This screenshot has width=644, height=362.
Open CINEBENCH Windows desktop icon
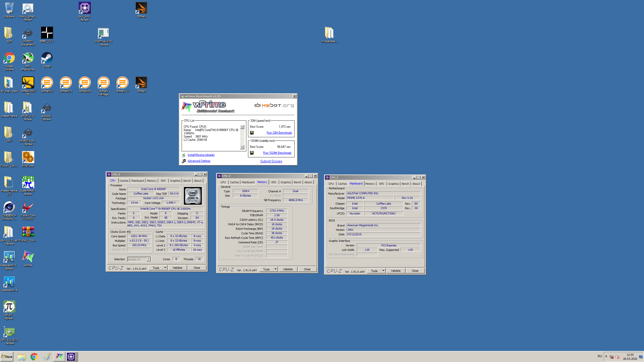tap(9, 211)
